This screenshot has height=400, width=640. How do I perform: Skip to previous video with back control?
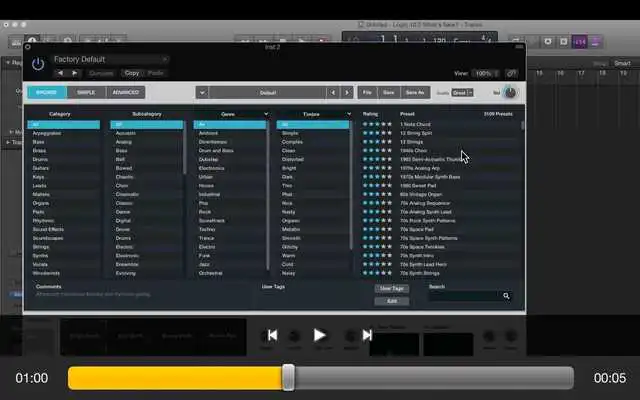[x=273, y=336]
